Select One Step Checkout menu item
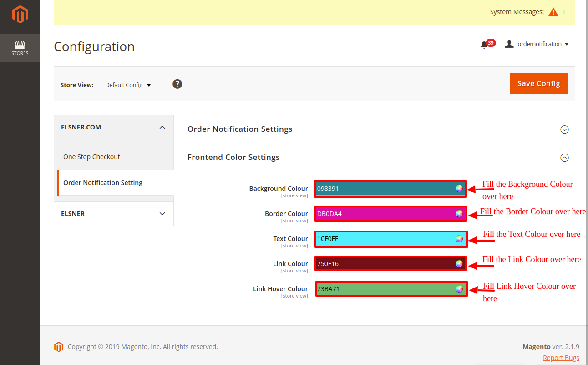The image size is (588, 365). click(91, 157)
